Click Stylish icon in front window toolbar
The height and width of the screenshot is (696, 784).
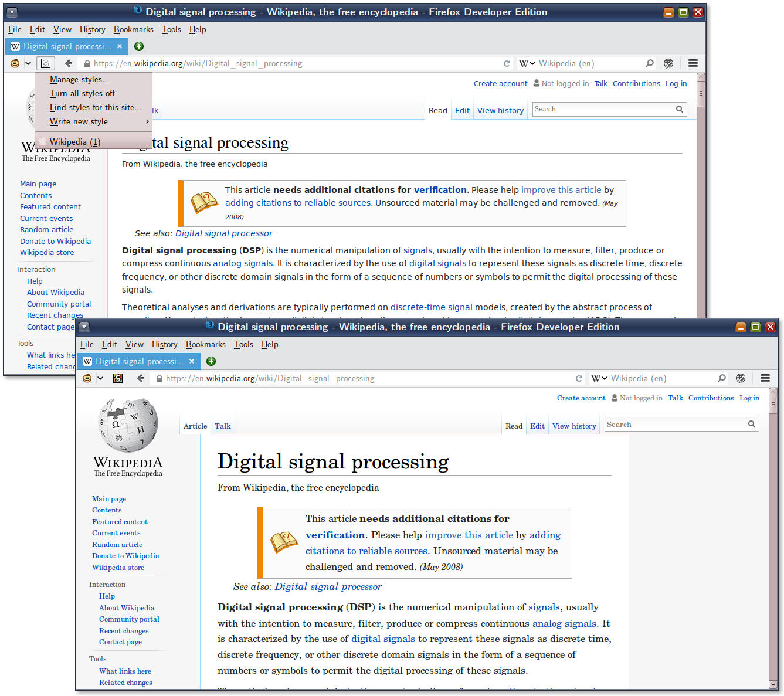coord(118,378)
